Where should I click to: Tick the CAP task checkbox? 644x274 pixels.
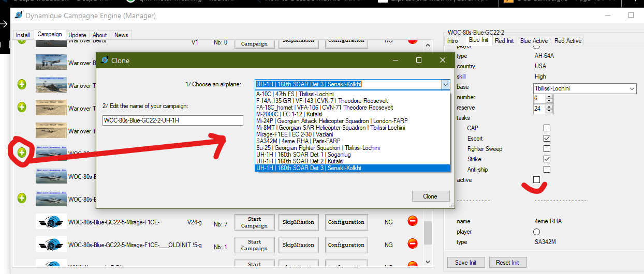pyautogui.click(x=547, y=128)
